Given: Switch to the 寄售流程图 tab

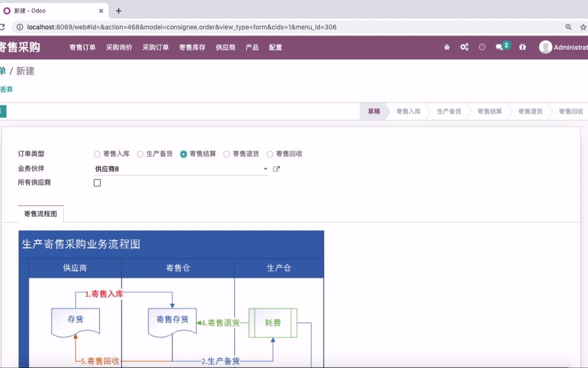Looking at the screenshot, I should [x=40, y=213].
